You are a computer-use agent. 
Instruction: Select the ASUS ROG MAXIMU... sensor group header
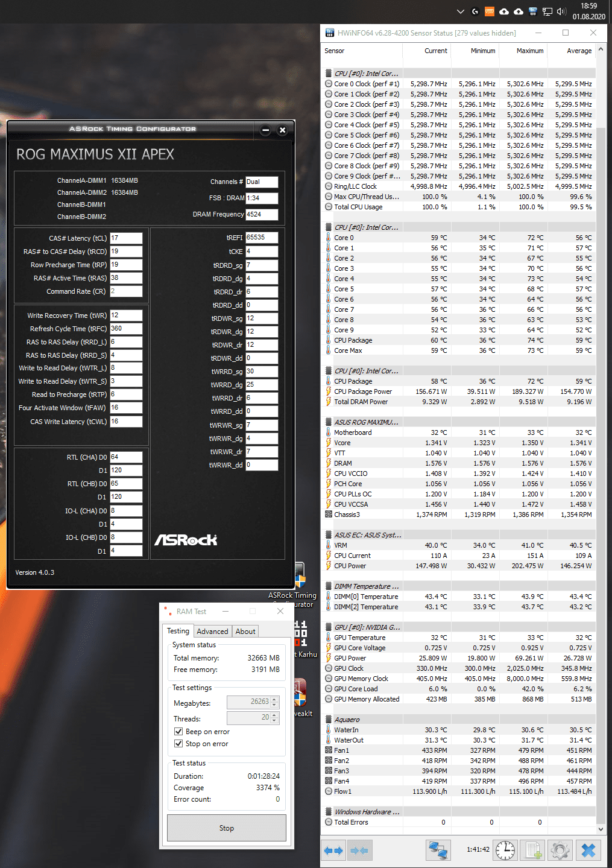point(367,422)
